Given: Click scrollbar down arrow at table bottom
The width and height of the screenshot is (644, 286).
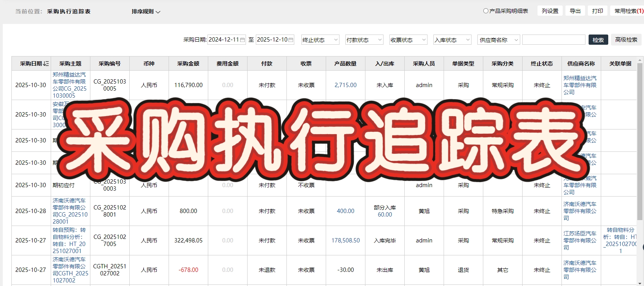Looking at the screenshot, I should click(x=640, y=283).
